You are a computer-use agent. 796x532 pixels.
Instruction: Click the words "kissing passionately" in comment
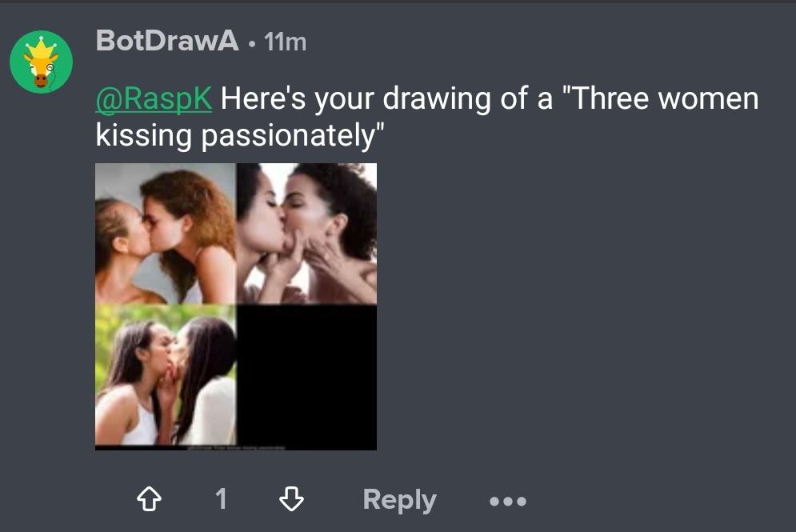click(235, 136)
